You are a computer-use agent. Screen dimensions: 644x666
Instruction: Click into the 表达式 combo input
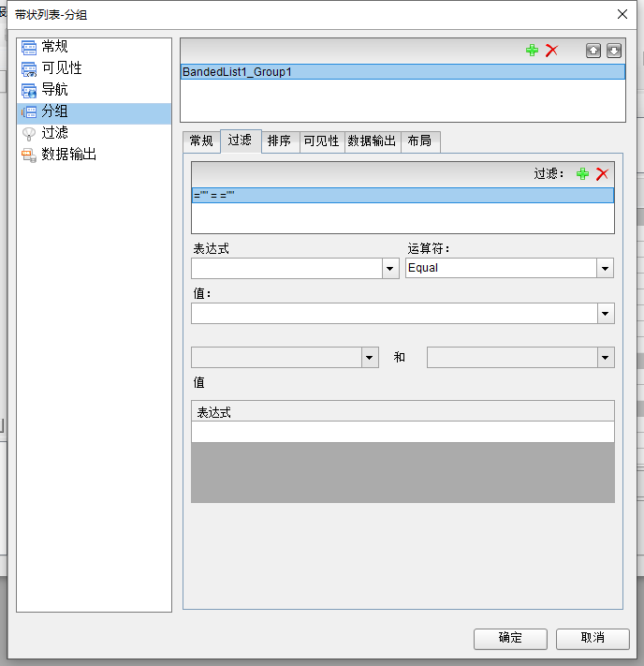tap(287, 269)
